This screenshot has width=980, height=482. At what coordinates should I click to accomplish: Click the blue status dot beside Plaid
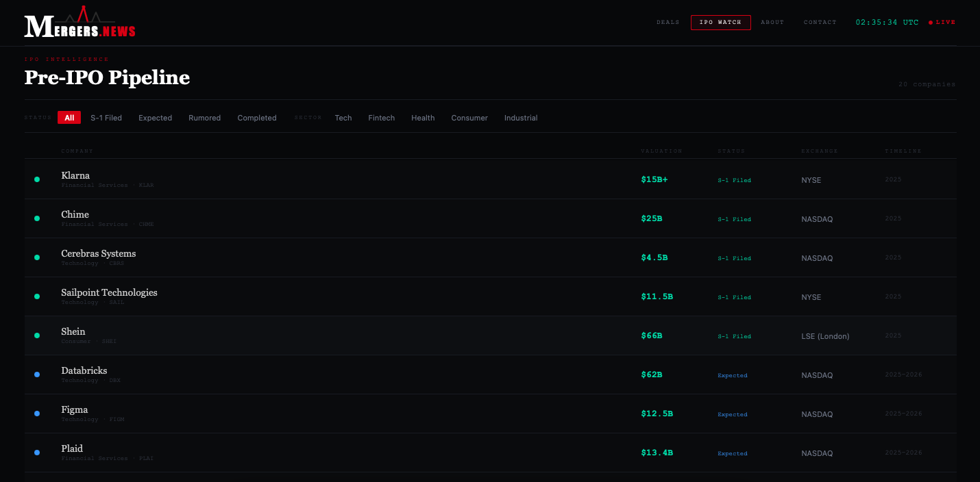pyautogui.click(x=37, y=453)
